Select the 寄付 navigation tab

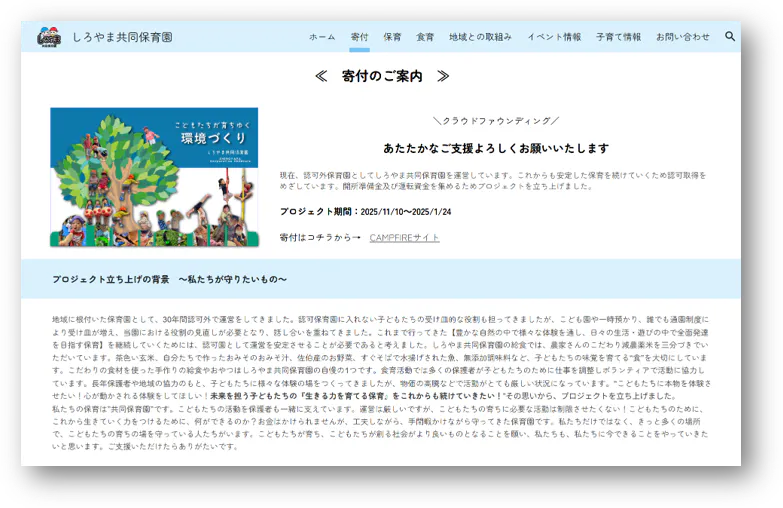[x=359, y=37]
